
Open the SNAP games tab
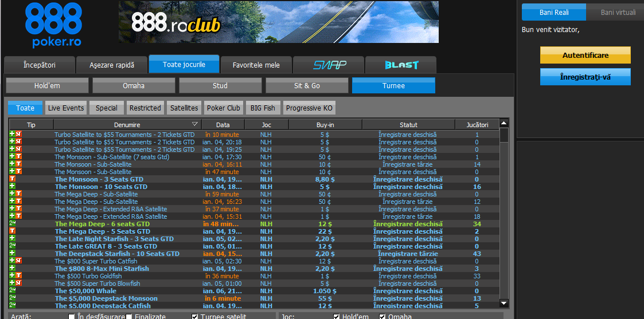click(329, 65)
